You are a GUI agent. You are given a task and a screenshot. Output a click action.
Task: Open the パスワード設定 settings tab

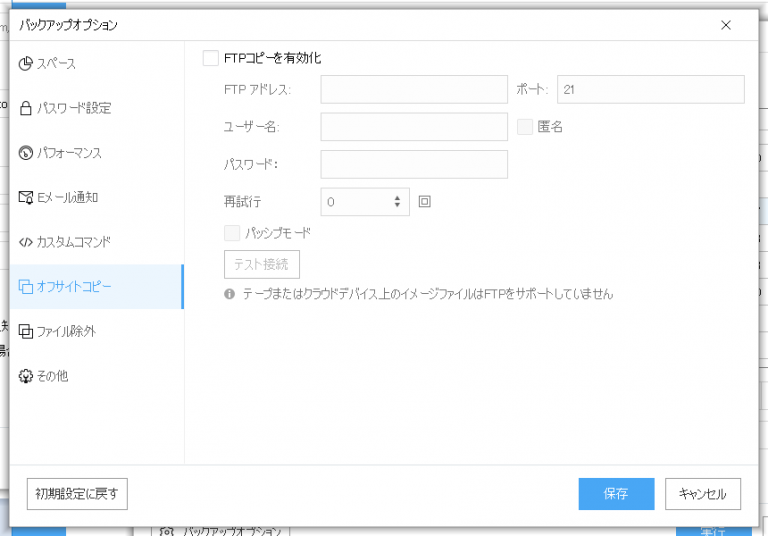click(74, 108)
